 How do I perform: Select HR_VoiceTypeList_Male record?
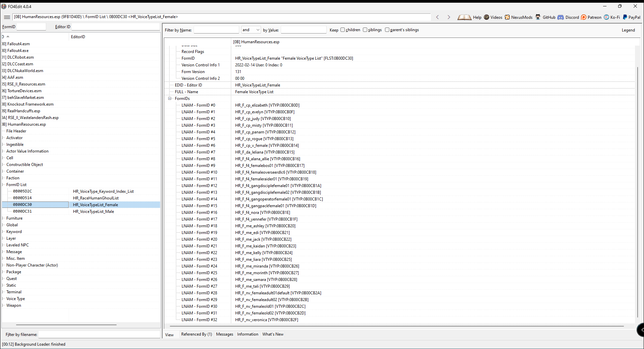93,212
